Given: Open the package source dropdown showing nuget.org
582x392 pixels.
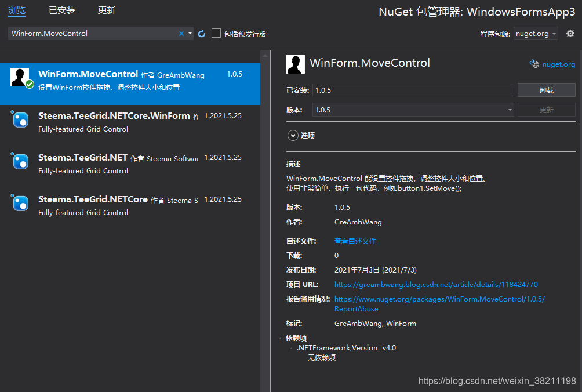Looking at the screenshot, I should (x=536, y=34).
